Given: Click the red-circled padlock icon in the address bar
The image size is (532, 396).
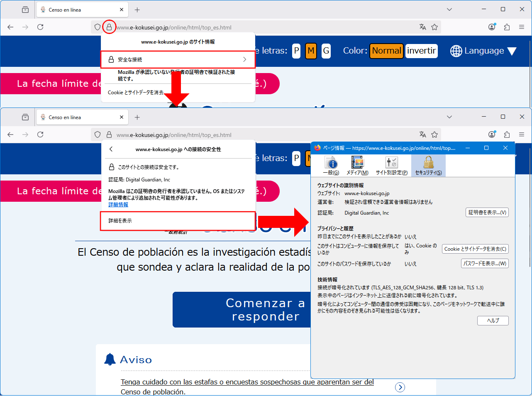Looking at the screenshot, I should 109,27.
